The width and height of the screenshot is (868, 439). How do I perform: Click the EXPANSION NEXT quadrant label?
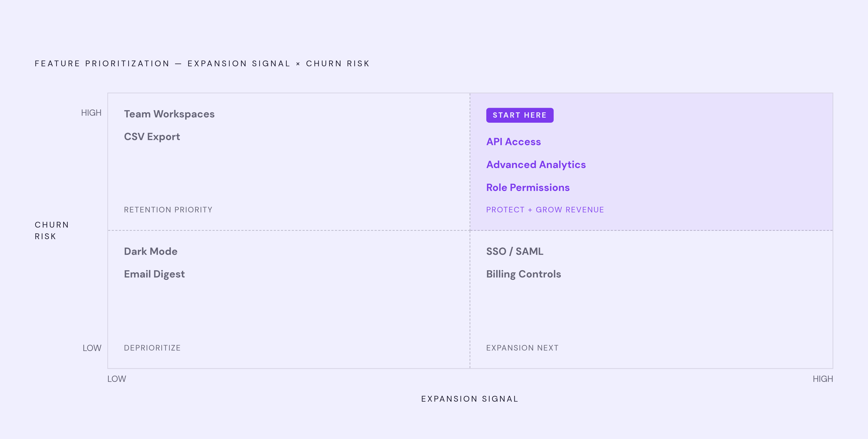tap(522, 348)
